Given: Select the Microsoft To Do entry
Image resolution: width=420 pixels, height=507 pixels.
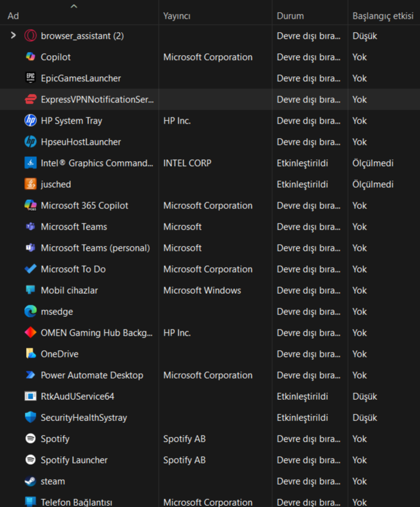Looking at the screenshot, I should click(73, 269).
